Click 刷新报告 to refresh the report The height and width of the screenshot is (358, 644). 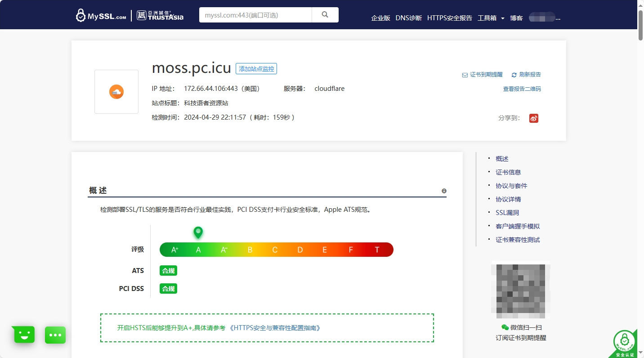click(x=527, y=75)
